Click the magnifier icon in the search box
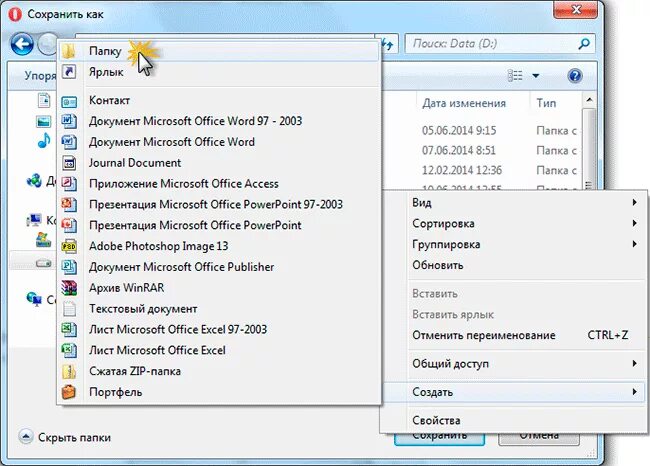 pos(585,44)
